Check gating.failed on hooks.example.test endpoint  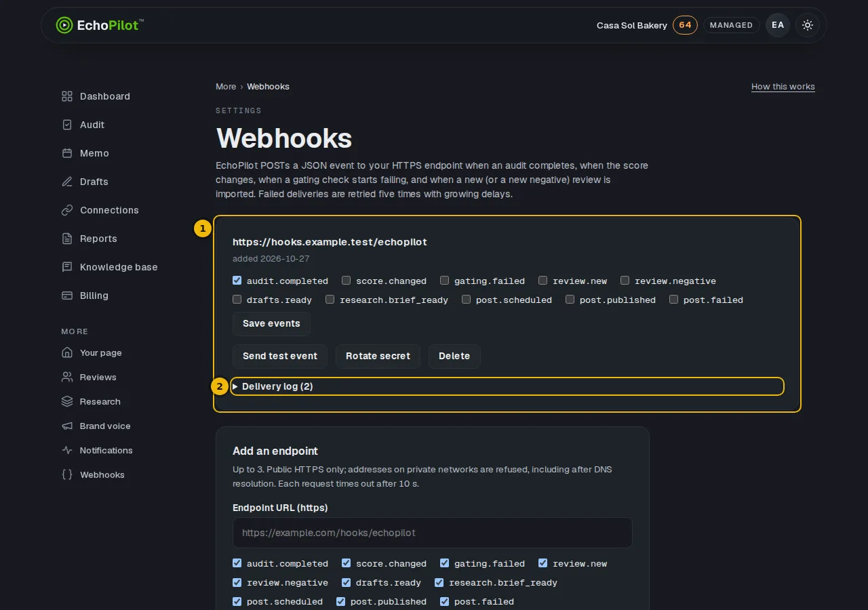(445, 281)
